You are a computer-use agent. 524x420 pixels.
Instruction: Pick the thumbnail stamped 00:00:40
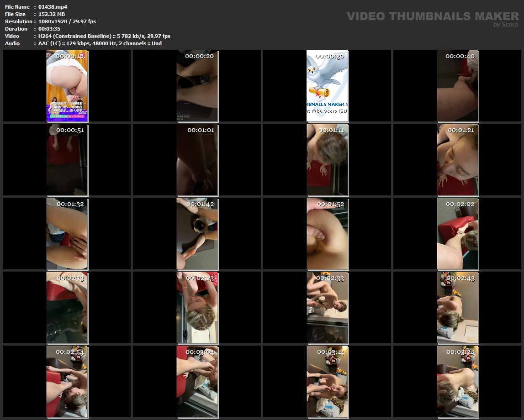pyautogui.click(x=457, y=86)
